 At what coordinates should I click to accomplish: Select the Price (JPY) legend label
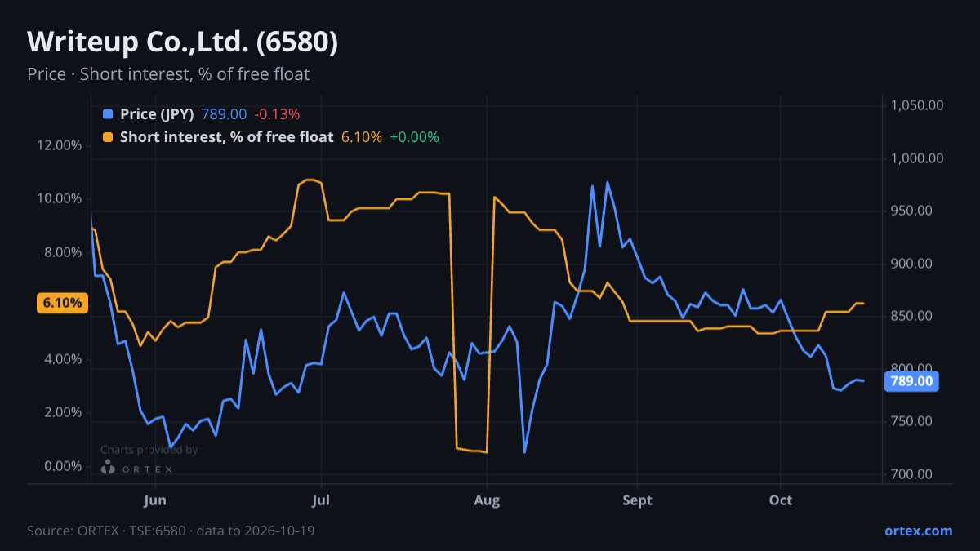(x=157, y=114)
